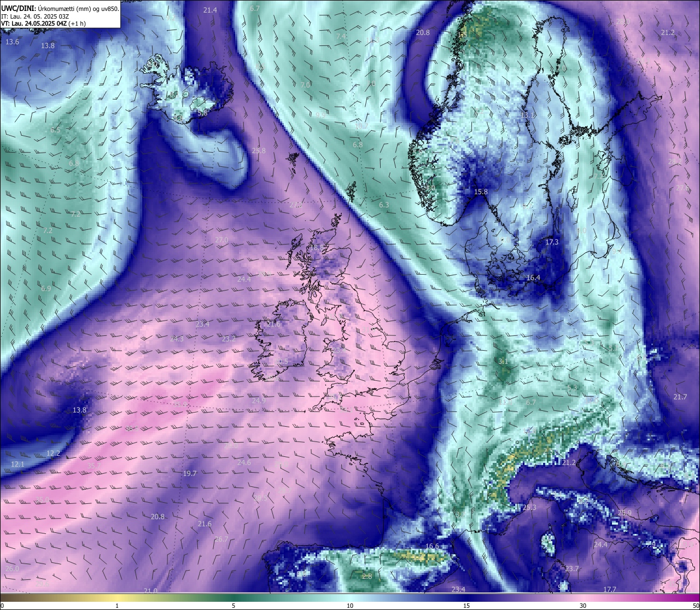Click the 7.4 value label
Screen dimensions: 700x610
click(x=341, y=36)
